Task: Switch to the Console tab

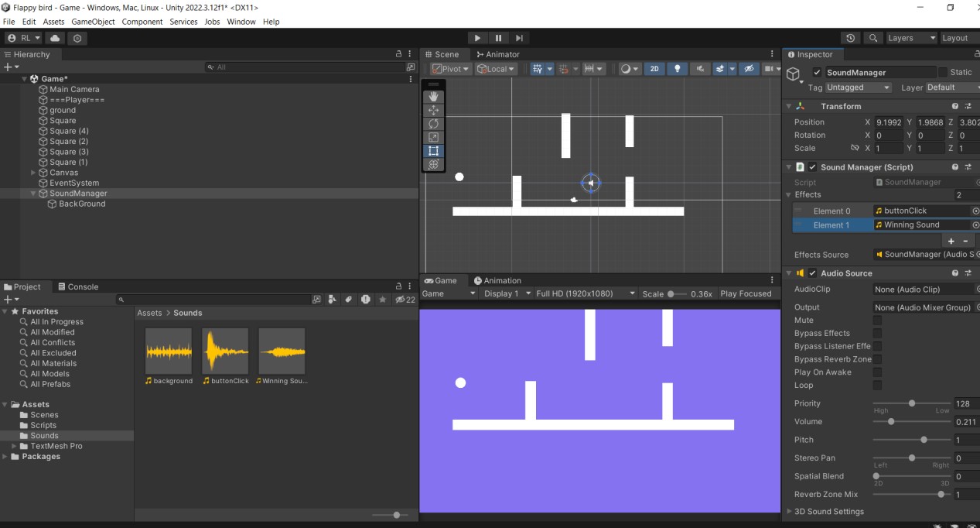Action: 78,286
